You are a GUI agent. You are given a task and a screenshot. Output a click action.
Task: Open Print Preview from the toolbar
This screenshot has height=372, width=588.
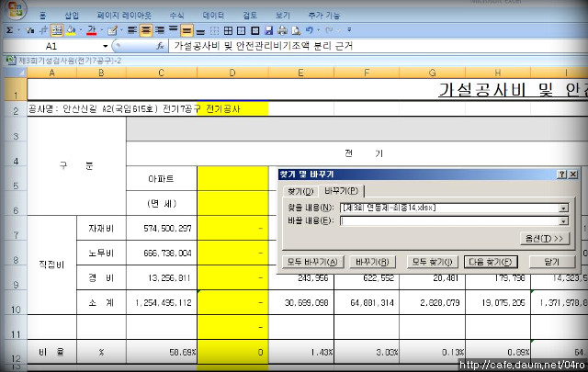(x=296, y=30)
